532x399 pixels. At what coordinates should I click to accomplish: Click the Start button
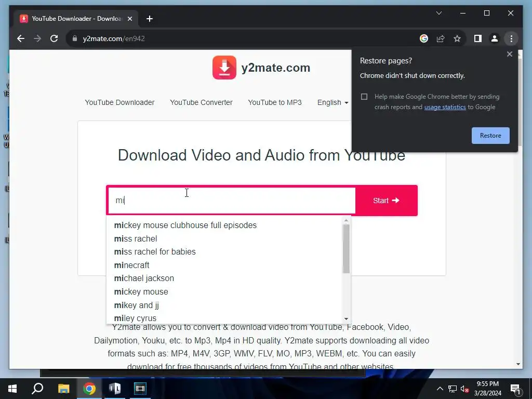coord(386,201)
